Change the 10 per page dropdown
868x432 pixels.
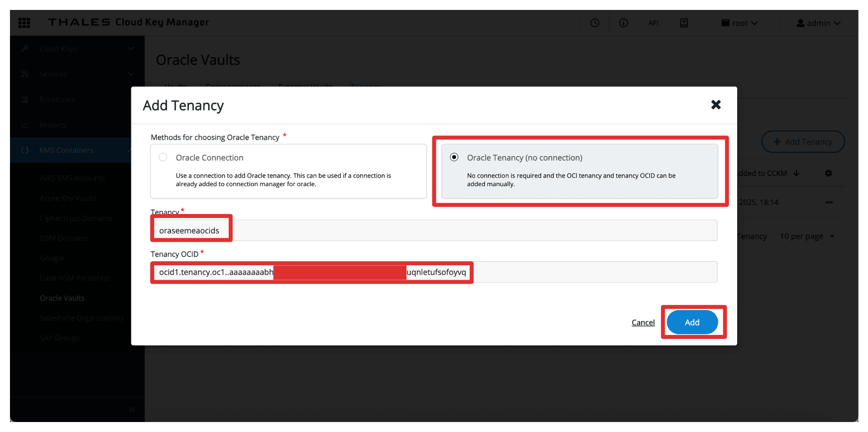[x=807, y=236]
